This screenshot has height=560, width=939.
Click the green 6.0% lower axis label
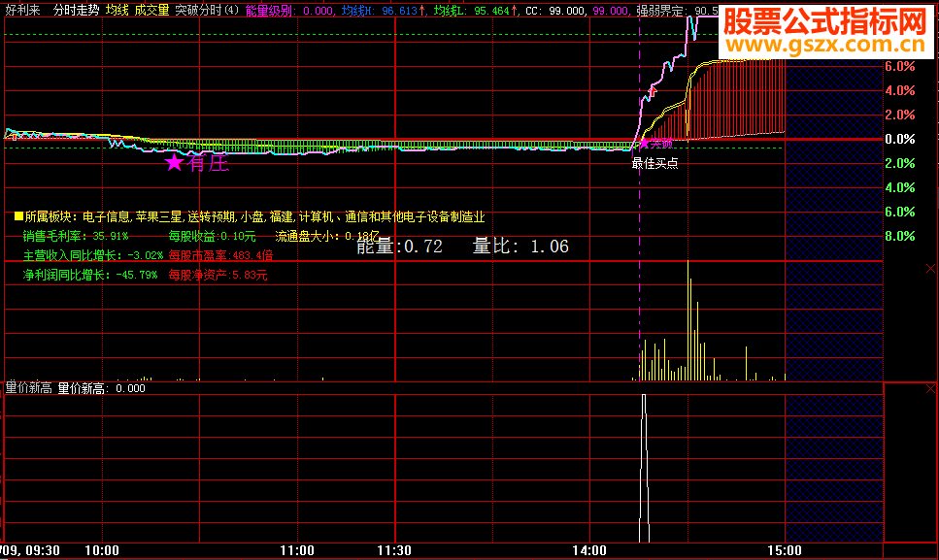900,212
